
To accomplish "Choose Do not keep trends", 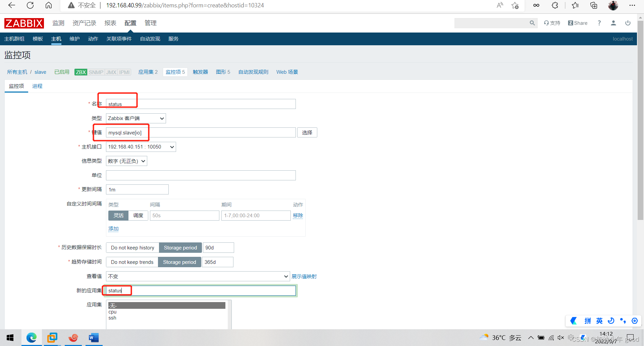I will pyautogui.click(x=132, y=262).
